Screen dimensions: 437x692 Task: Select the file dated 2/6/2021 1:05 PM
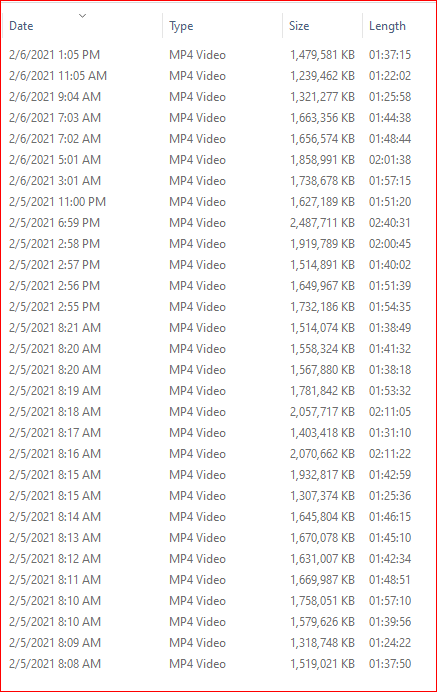218,55
